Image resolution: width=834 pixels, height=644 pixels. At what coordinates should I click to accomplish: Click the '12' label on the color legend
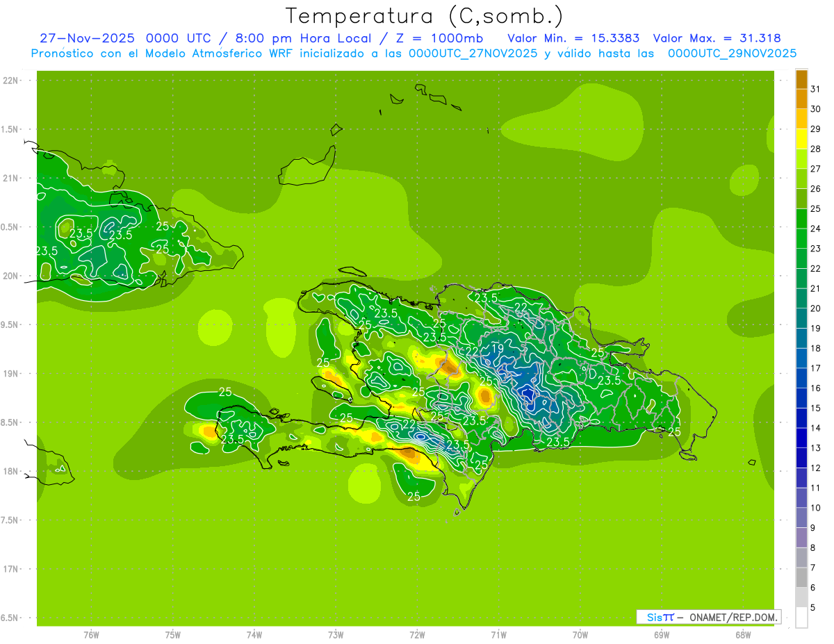(815, 468)
